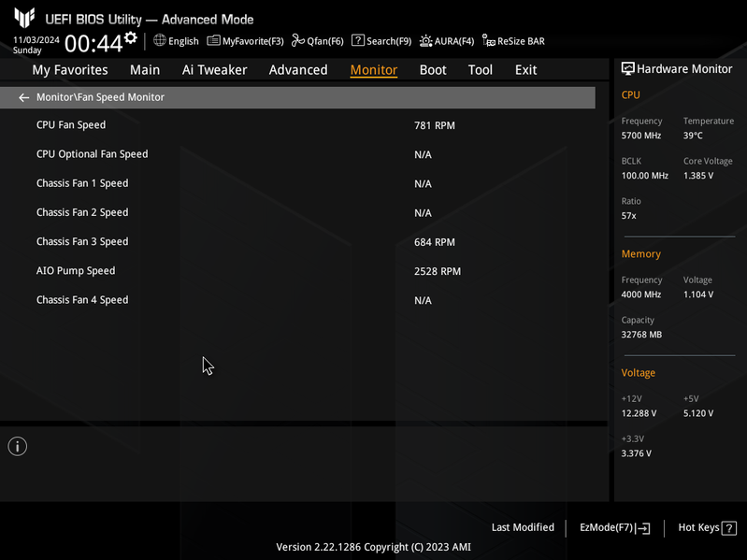Toggle ReSize BAR option

pos(513,41)
